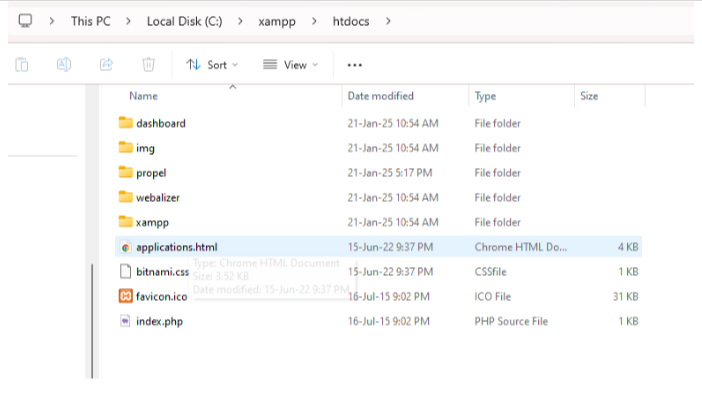
Task: Open the Sort dropdown menu
Action: click(212, 64)
